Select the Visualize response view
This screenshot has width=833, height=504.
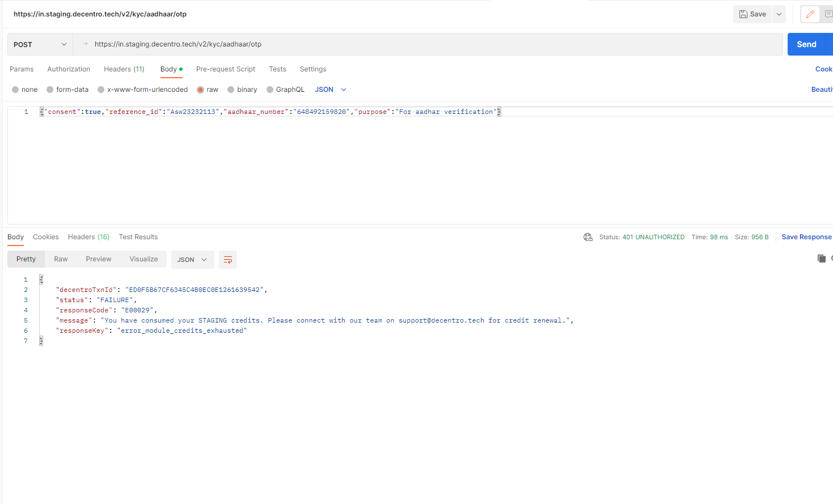coord(143,259)
